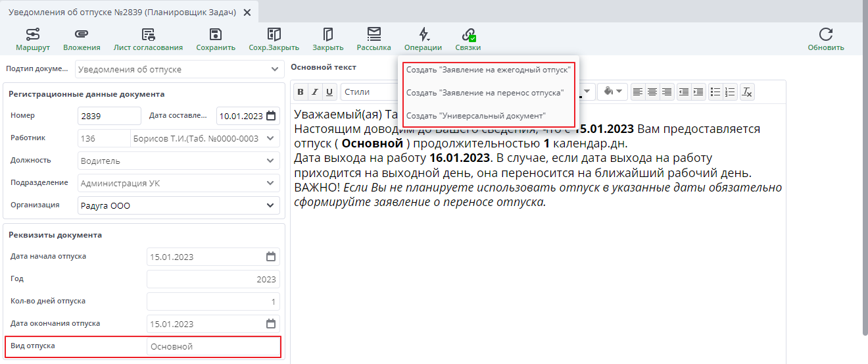Toggle underline formatting in the editor
This screenshot has width=868, height=364.
point(329,92)
